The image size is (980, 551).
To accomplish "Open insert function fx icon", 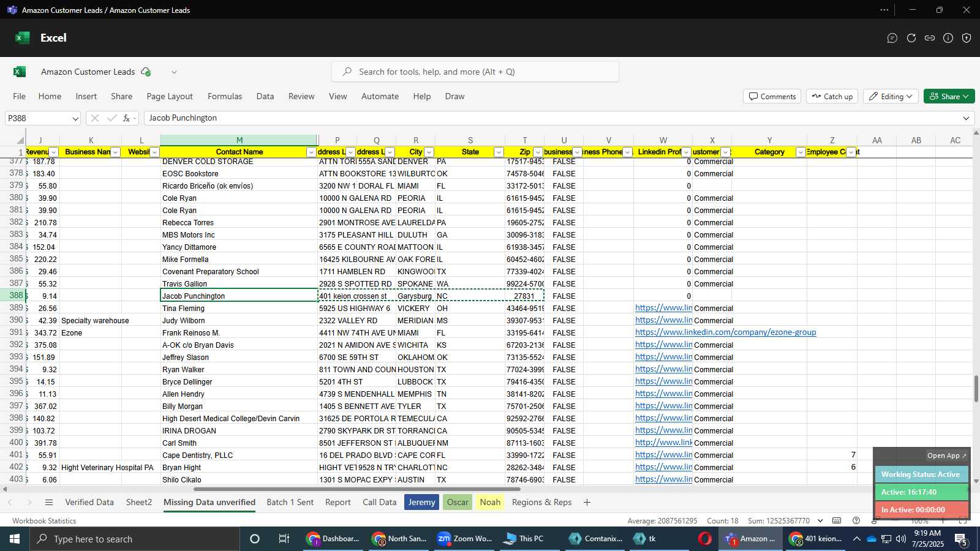I will (127, 118).
